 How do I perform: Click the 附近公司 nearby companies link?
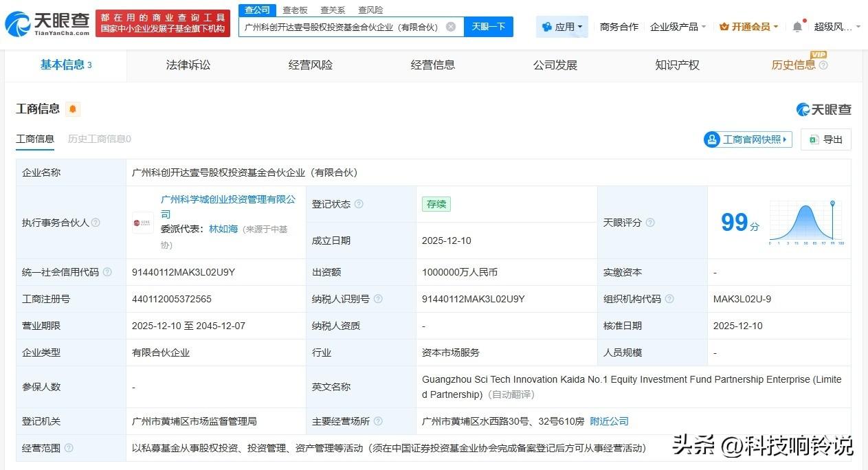click(x=609, y=421)
